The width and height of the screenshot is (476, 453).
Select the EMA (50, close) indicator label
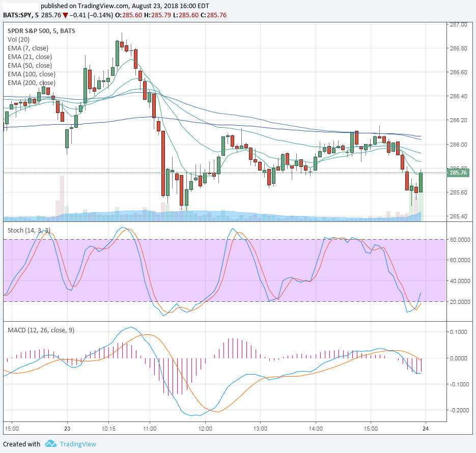tap(30, 66)
